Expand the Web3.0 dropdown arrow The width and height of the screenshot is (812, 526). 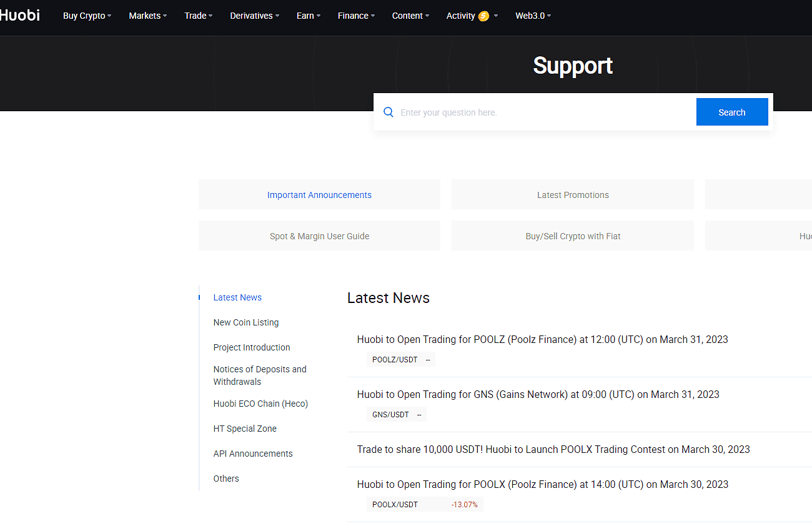(549, 16)
